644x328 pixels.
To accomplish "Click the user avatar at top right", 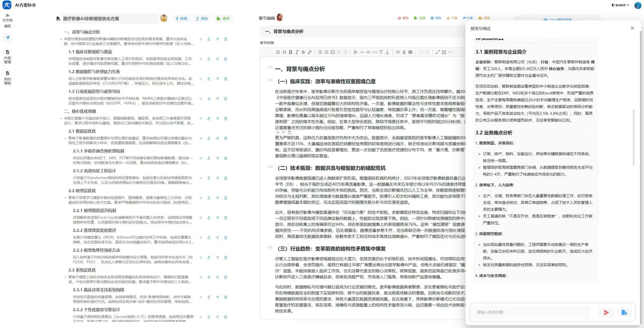I will pos(638,5).
